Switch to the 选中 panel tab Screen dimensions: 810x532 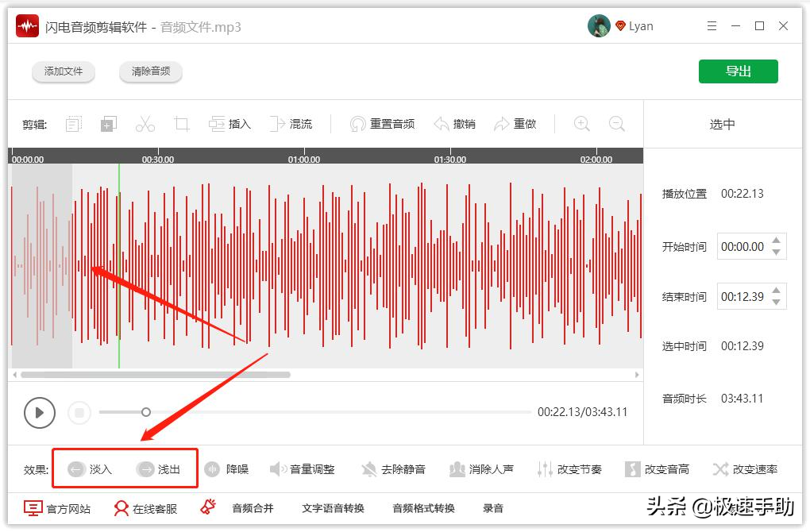[721, 124]
